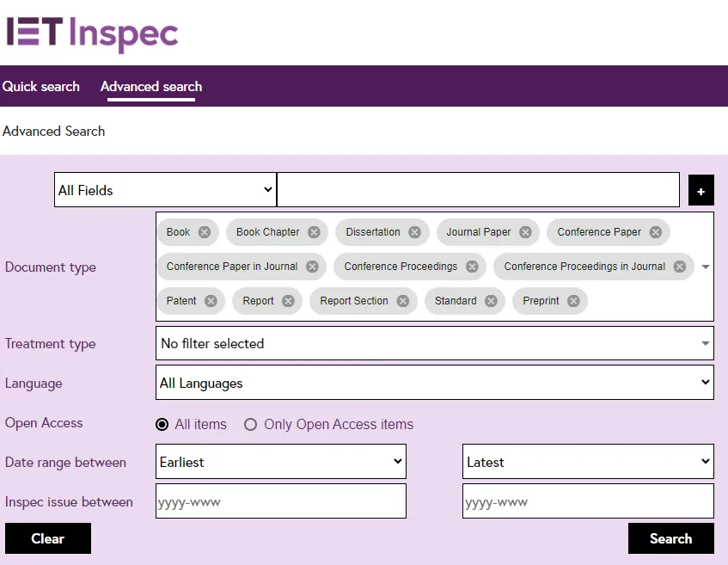Remove the Preprint document type chip

pyautogui.click(x=573, y=301)
